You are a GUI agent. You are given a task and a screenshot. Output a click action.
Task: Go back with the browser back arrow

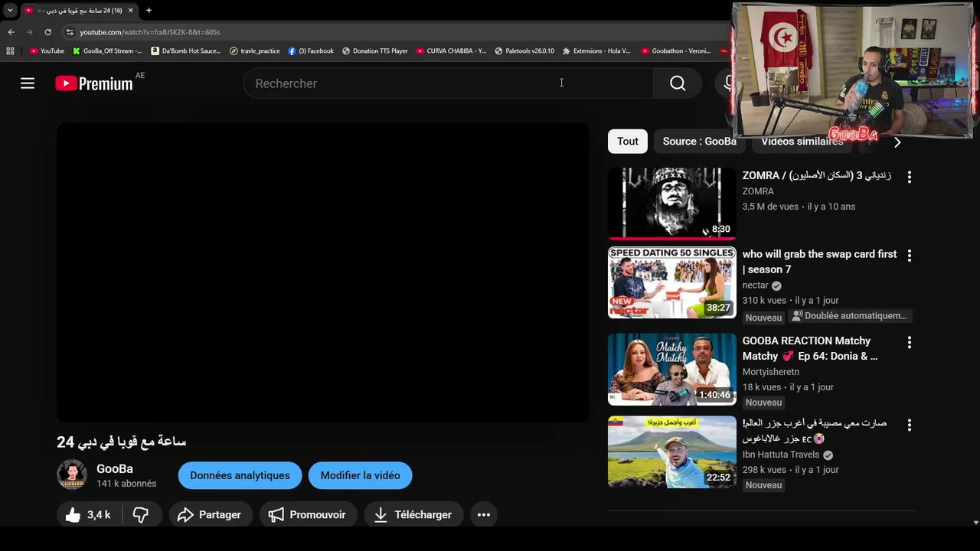(x=11, y=32)
